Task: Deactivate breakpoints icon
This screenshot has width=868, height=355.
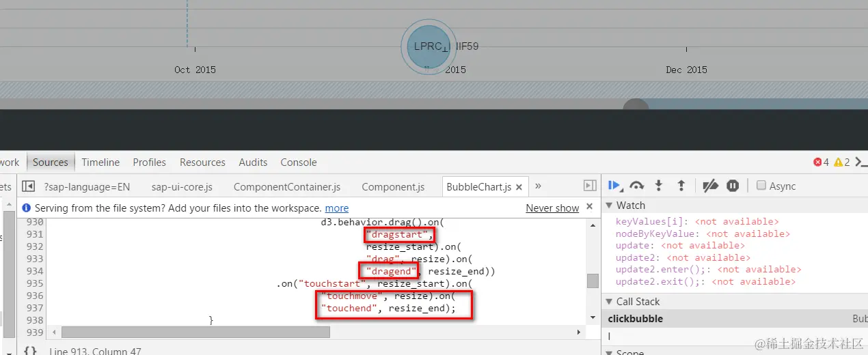Action: (x=711, y=186)
